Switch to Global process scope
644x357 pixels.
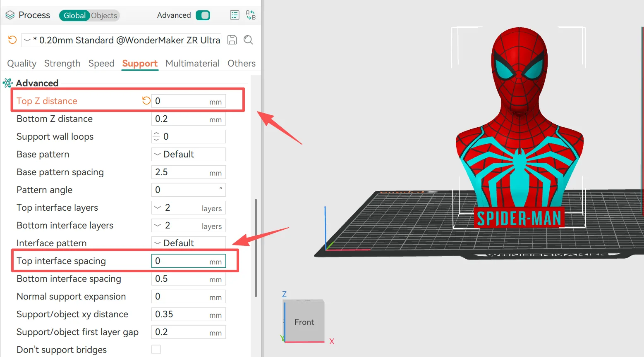pyautogui.click(x=74, y=15)
